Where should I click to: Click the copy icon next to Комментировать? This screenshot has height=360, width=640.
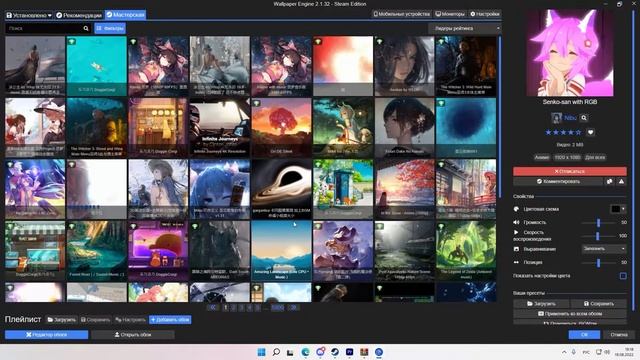click(609, 181)
